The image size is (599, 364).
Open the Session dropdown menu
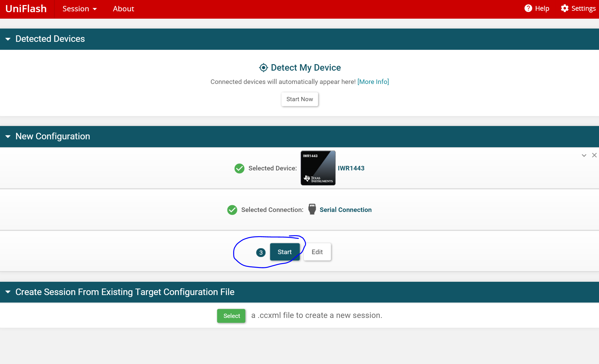click(80, 9)
